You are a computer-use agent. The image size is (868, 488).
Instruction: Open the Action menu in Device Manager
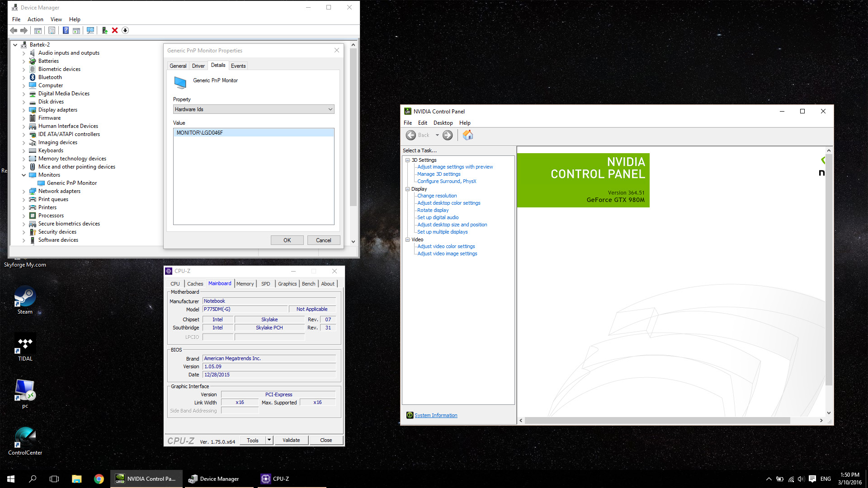(35, 19)
